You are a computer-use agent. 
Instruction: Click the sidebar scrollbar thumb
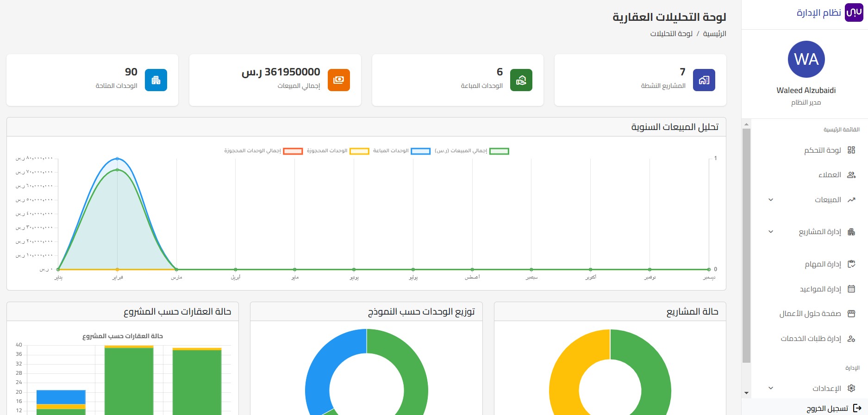click(x=746, y=245)
